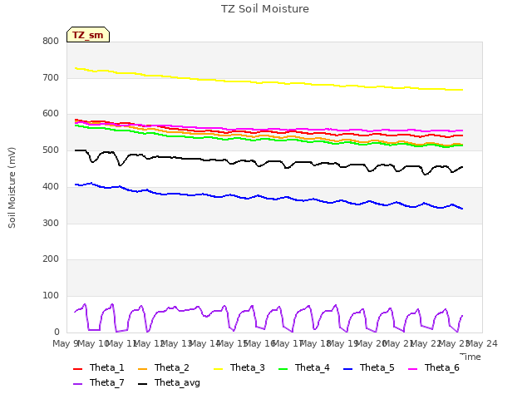Toggle the Theta_6 legend entry
The height and width of the screenshot is (399, 532).
click(x=434, y=367)
